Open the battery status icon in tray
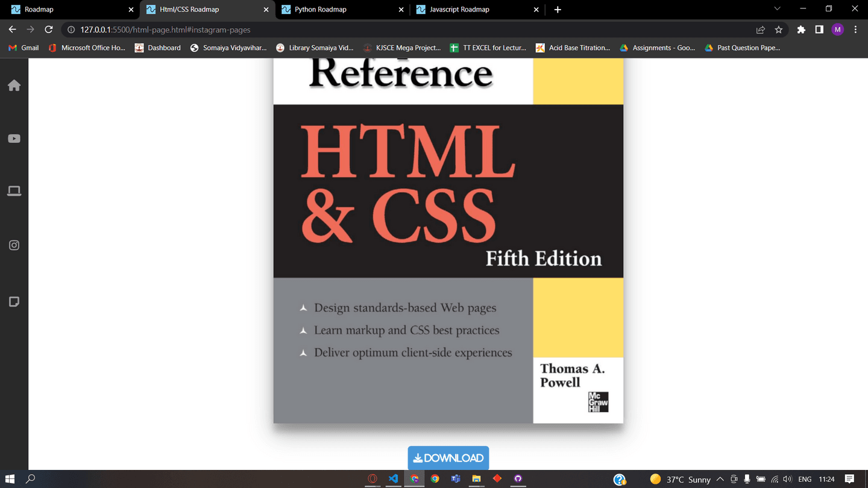868x488 pixels. pos(761,479)
